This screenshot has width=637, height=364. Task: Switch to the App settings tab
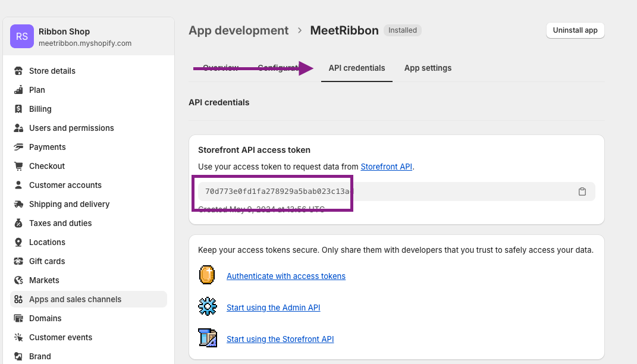point(428,68)
